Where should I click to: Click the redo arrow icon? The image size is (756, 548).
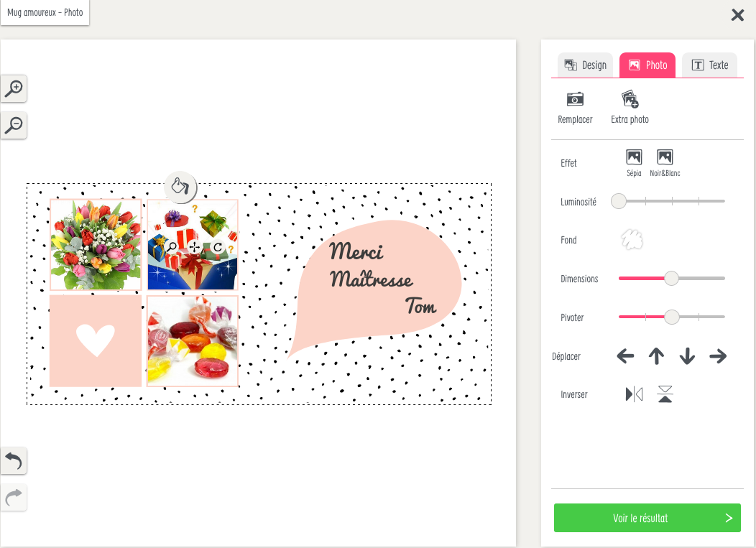pos(14,498)
